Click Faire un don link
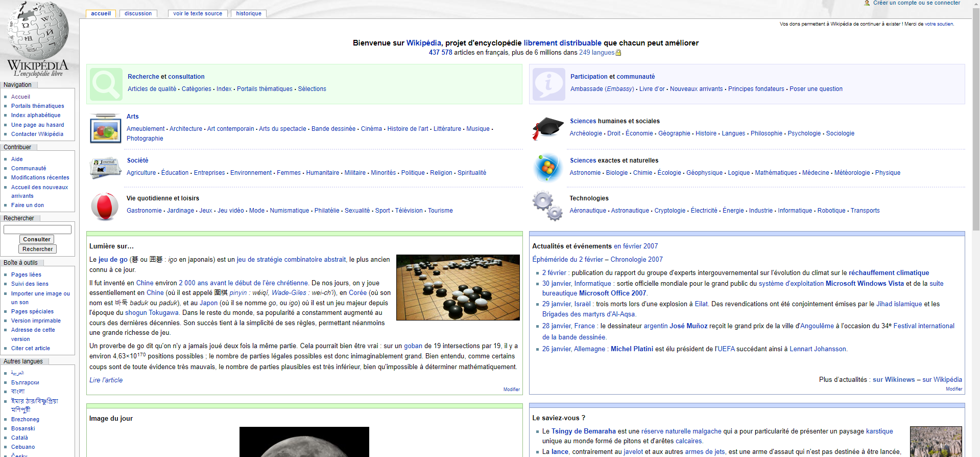Screen dimensions: 980x457 coord(28,205)
